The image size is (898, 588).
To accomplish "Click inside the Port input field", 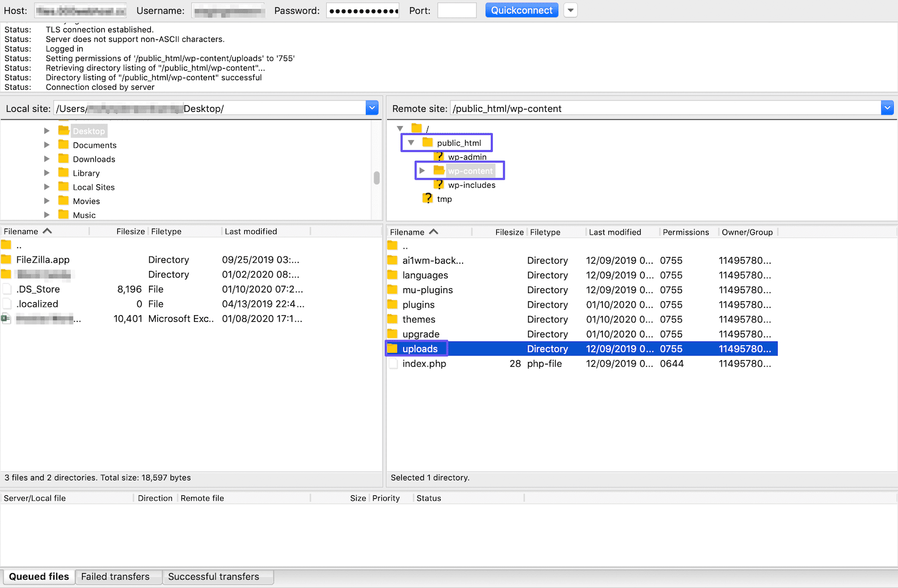I will point(457,10).
